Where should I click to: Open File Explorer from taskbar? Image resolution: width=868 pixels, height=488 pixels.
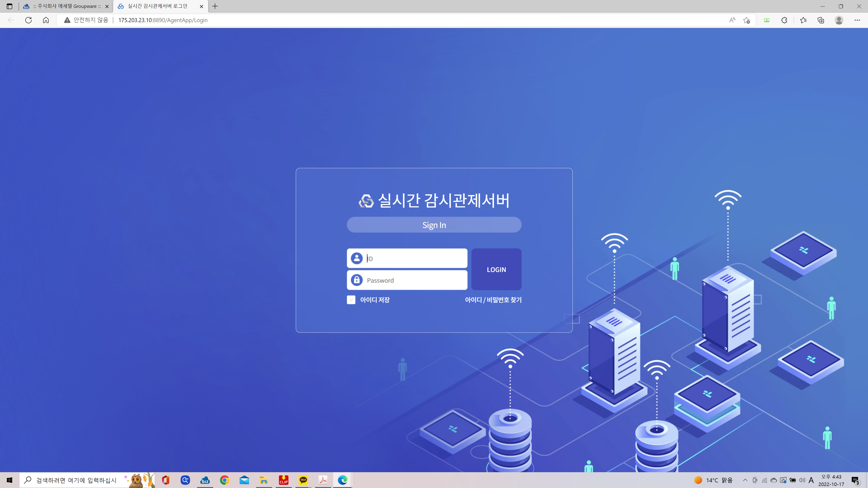click(264, 480)
